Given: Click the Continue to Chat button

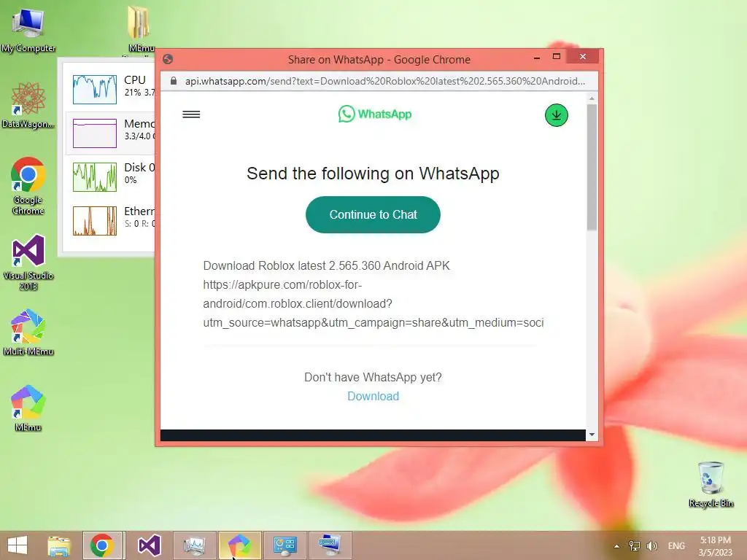Looking at the screenshot, I should (x=373, y=215).
